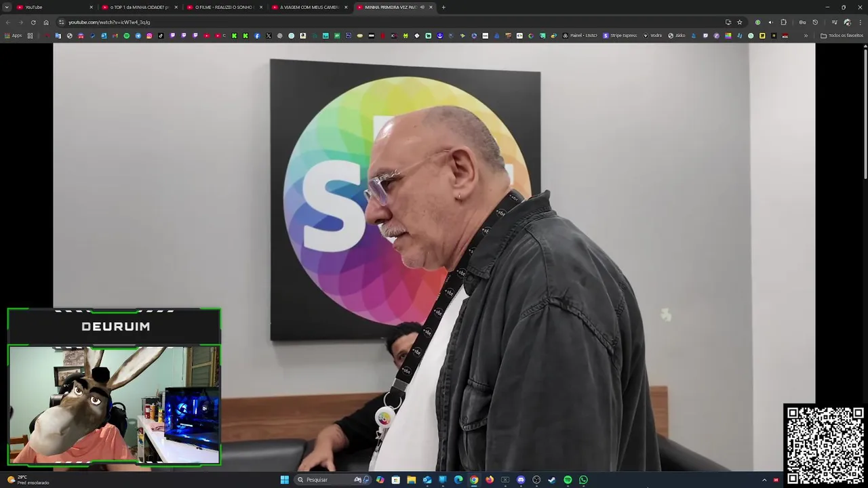
Task: Open the Windows Start menu
Action: point(285,480)
